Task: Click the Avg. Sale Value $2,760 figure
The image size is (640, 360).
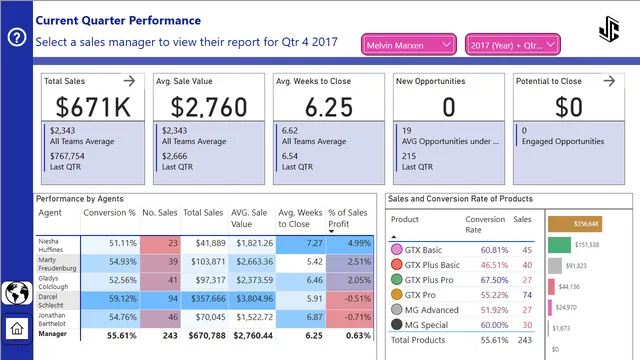Action: 209,107
